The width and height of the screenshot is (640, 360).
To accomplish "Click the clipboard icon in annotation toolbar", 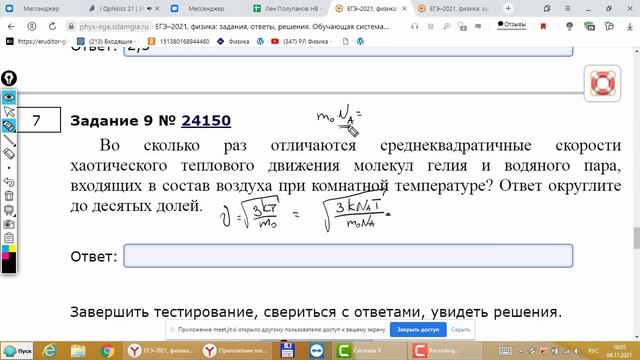I will [x=9, y=238].
